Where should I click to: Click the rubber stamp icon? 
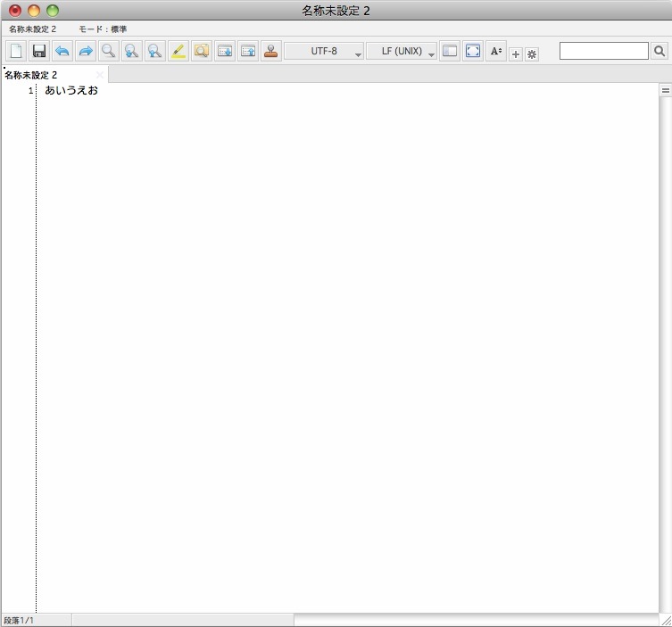(271, 52)
